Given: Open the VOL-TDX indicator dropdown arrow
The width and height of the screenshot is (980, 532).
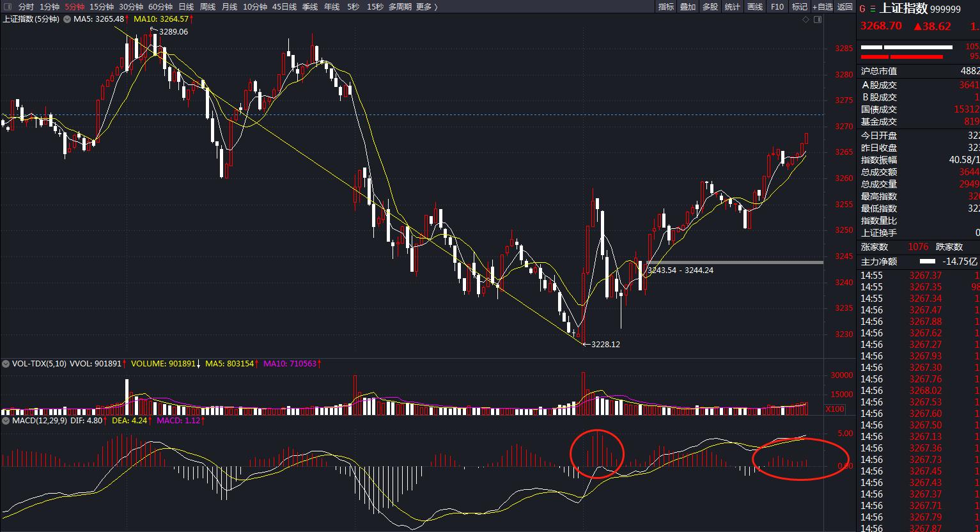Looking at the screenshot, I should point(6,364).
